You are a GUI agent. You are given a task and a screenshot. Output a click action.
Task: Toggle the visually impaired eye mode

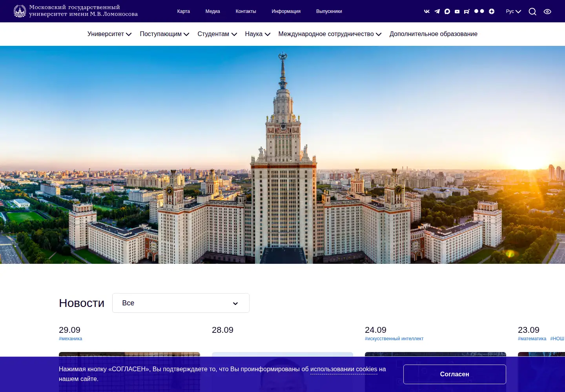tap(547, 11)
